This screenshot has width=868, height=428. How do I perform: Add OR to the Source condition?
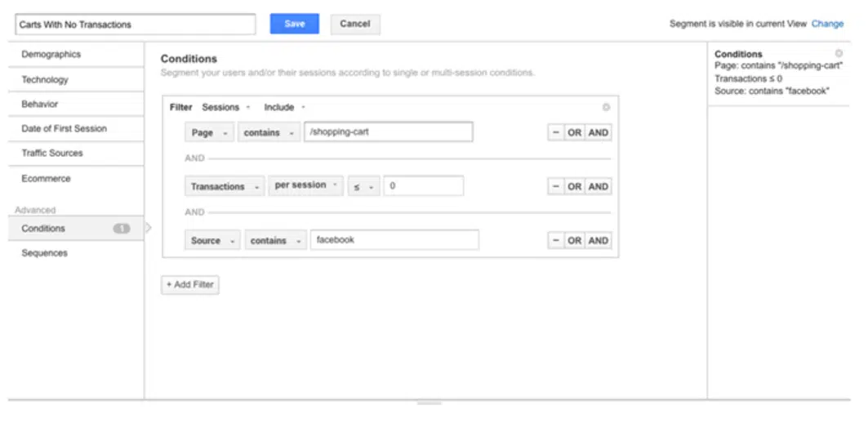click(575, 240)
